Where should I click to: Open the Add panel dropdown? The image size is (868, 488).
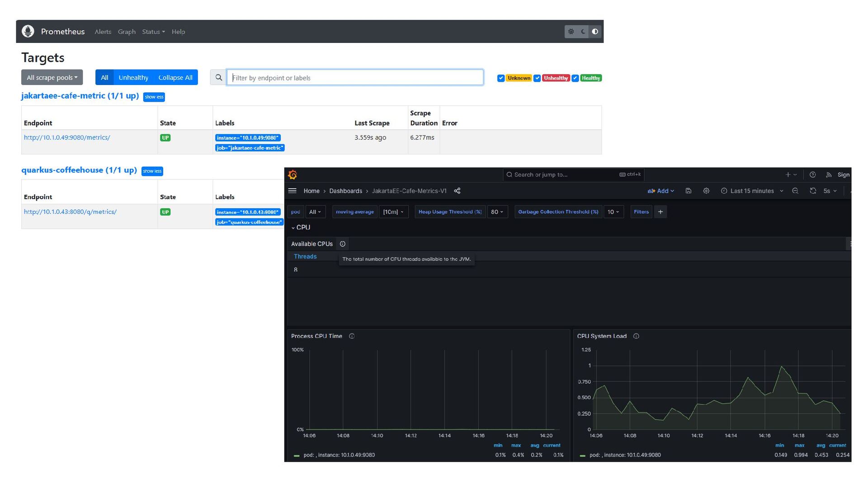(x=661, y=191)
